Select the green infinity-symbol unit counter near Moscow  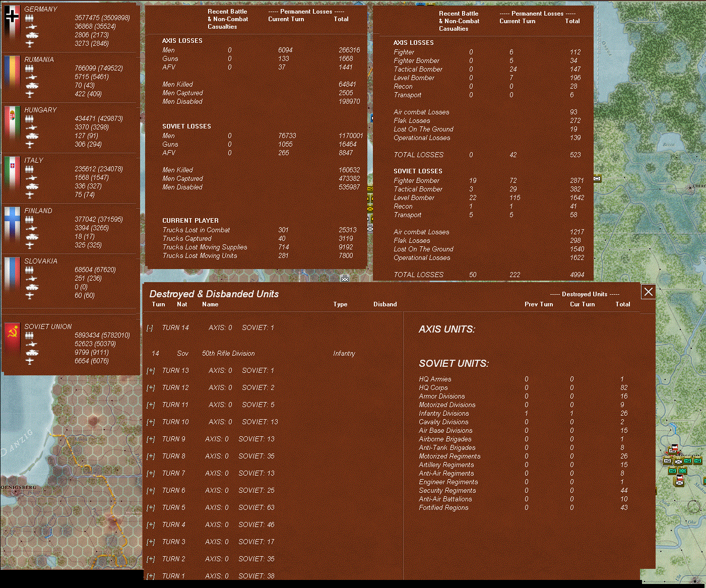coord(682,471)
